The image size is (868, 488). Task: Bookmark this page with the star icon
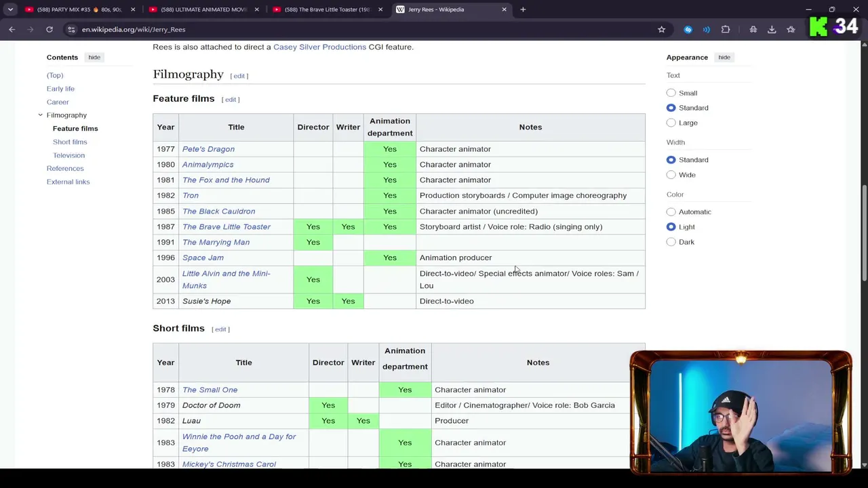pyautogui.click(x=662, y=29)
